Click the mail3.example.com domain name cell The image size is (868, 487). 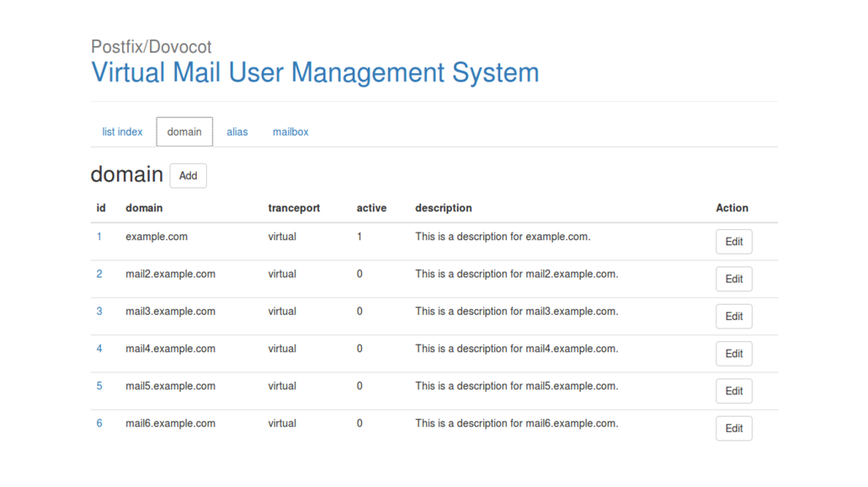[x=170, y=311]
